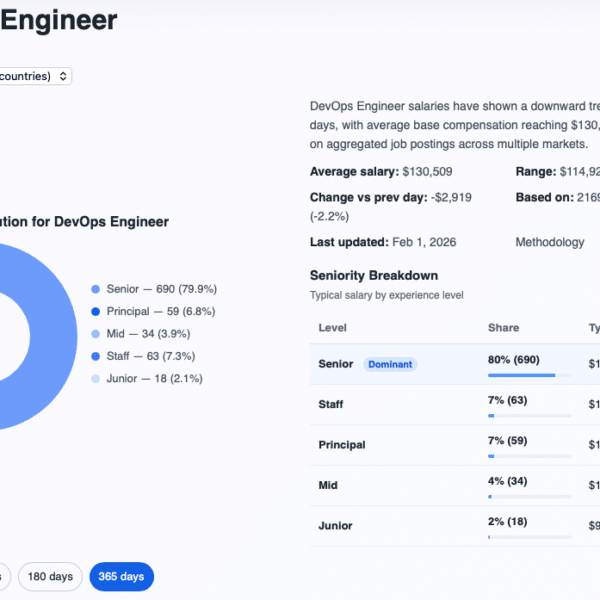The height and width of the screenshot is (600, 600).
Task: Toggle the Staff legend entry dot
Action: tap(96, 356)
